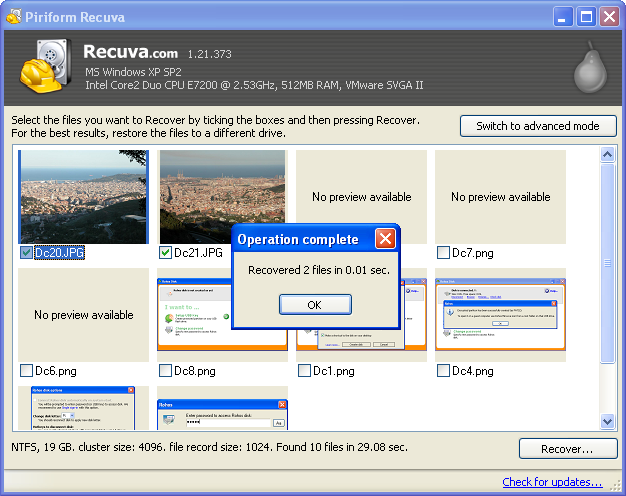Click the Intel Core2 Duo CPU E7200 hardware line

point(254,85)
